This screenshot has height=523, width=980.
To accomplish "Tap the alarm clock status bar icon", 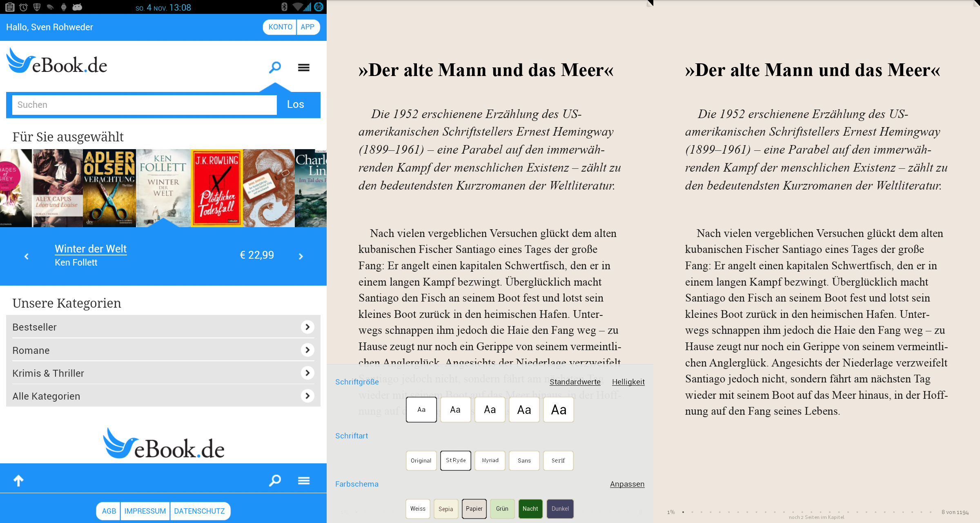I will (x=23, y=7).
